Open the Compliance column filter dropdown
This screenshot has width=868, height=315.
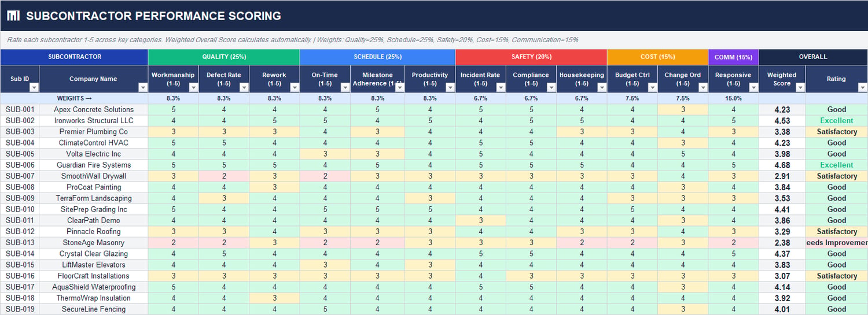point(551,87)
